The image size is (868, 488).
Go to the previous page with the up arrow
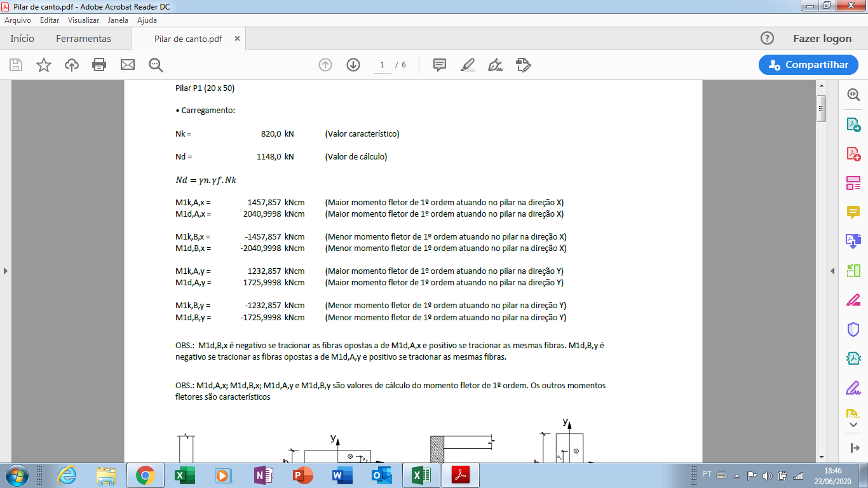(x=325, y=65)
